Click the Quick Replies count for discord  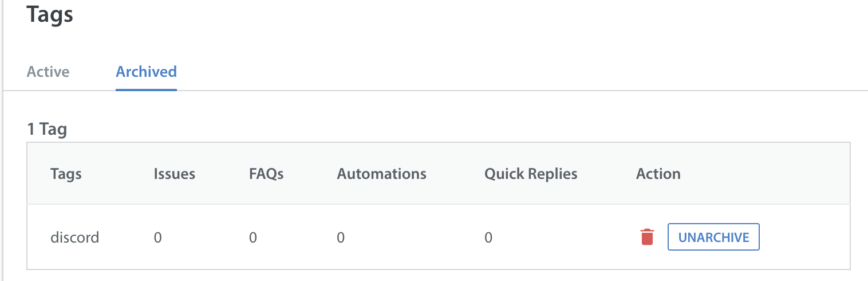click(488, 237)
